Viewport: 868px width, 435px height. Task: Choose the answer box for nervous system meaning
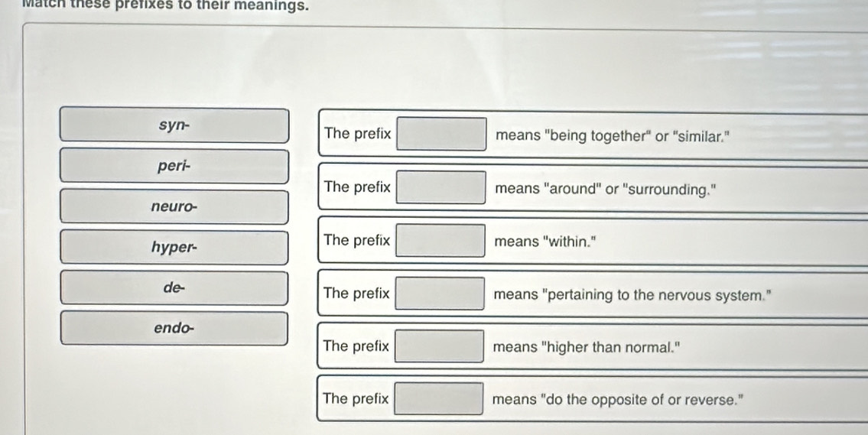click(x=440, y=294)
